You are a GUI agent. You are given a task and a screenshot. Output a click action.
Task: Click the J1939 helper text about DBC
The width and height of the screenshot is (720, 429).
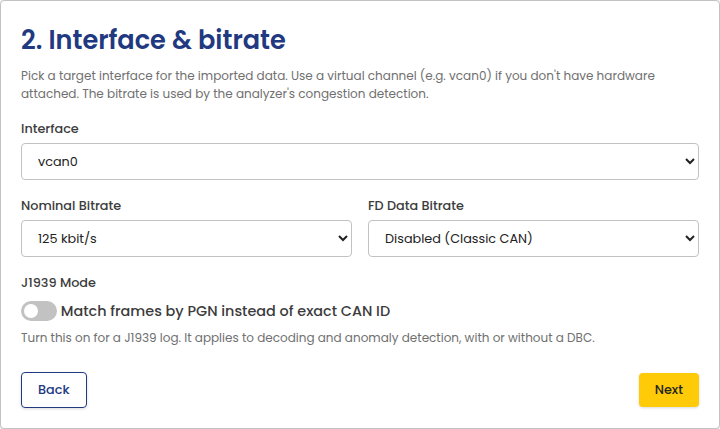[308, 338]
